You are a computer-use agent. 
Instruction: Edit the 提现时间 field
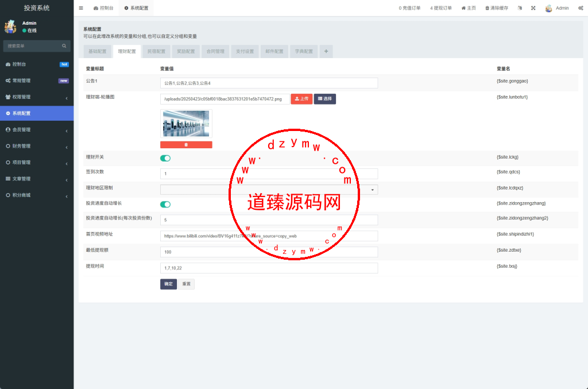pos(269,268)
